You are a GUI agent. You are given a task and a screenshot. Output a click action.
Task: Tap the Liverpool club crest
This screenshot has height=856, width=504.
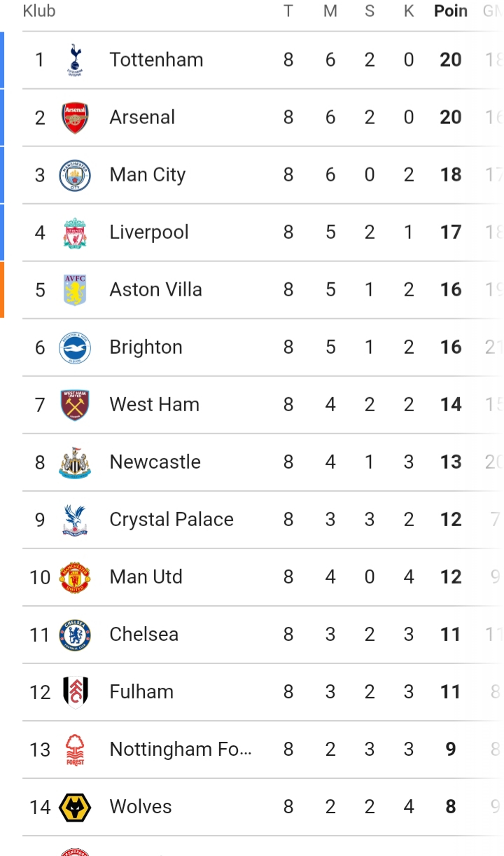75,233
